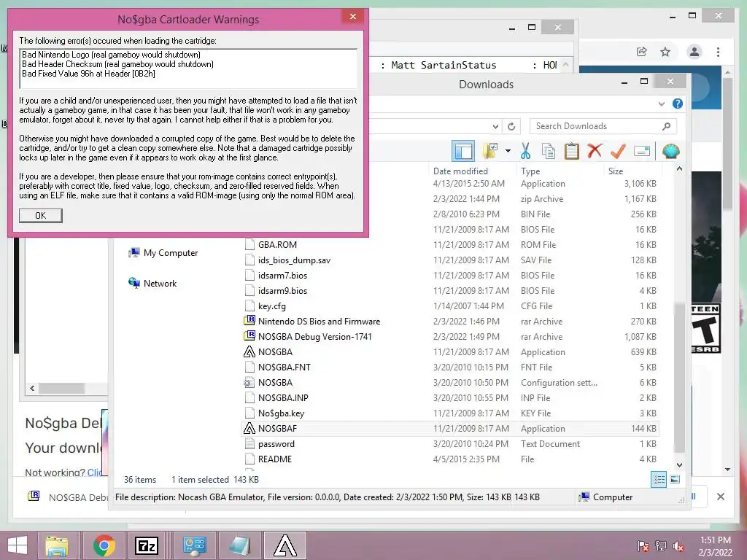Open the No$gba taskbar icon
This screenshot has width=747, height=560.
click(x=285, y=545)
